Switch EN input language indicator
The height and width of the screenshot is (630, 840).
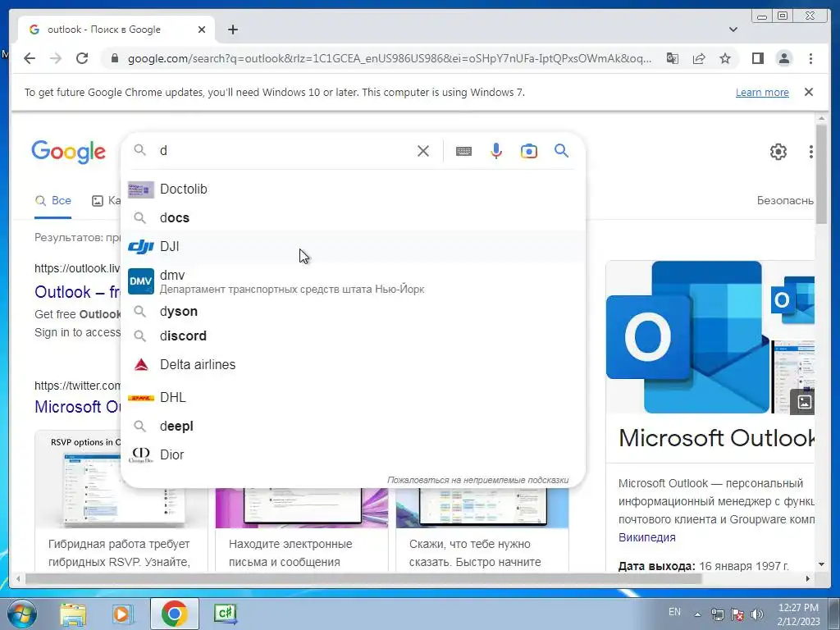pos(674,612)
